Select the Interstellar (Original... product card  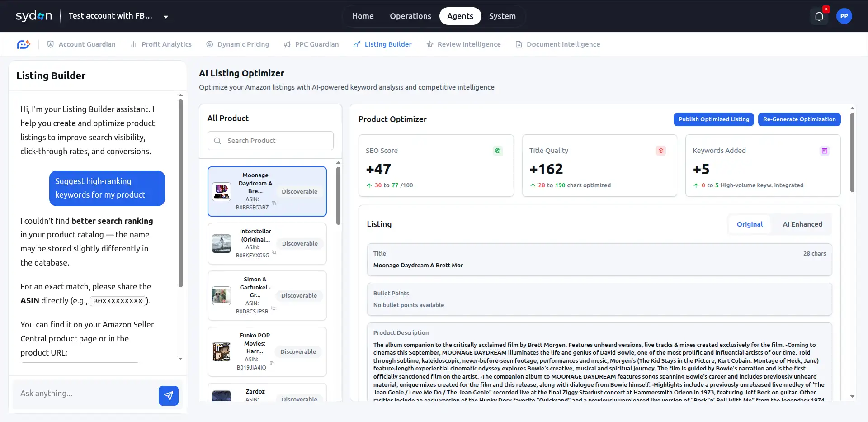pyautogui.click(x=267, y=243)
